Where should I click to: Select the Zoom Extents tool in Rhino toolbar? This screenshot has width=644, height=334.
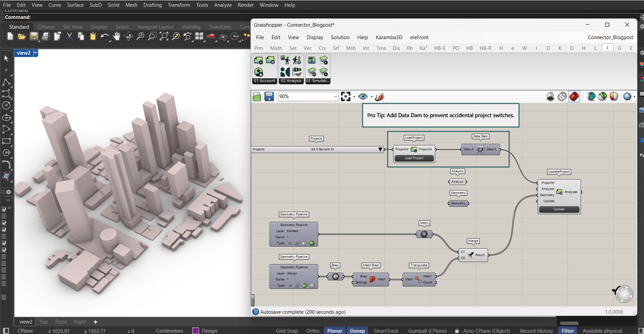[164, 37]
